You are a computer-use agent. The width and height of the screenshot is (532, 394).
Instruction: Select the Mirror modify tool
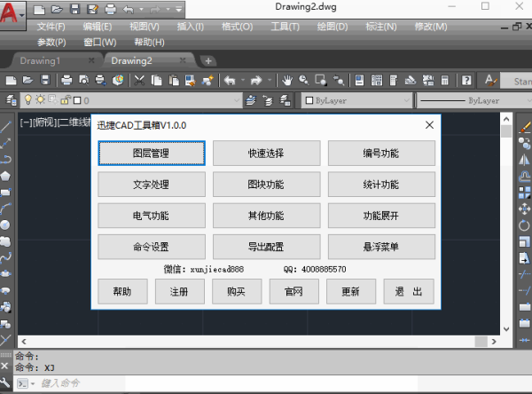pyautogui.click(x=524, y=160)
